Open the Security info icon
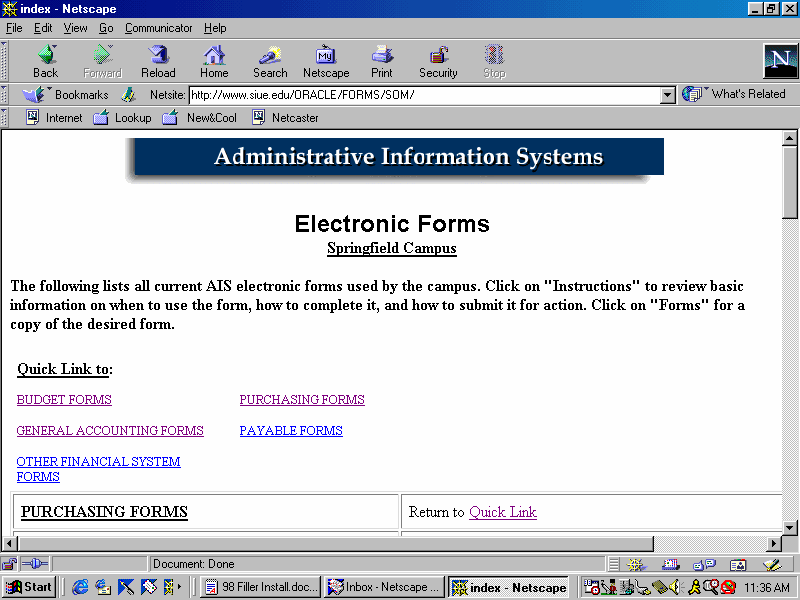Screen dimensions: 800x600 [438, 61]
